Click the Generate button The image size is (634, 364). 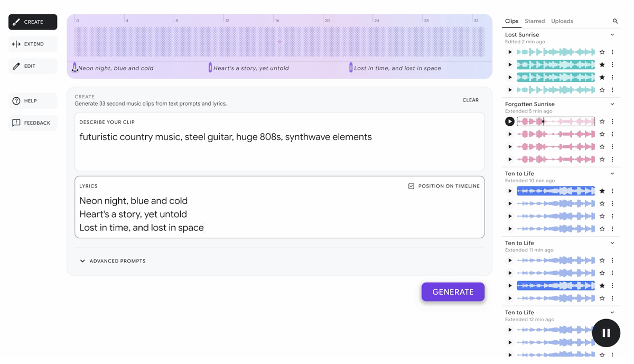pyautogui.click(x=453, y=292)
